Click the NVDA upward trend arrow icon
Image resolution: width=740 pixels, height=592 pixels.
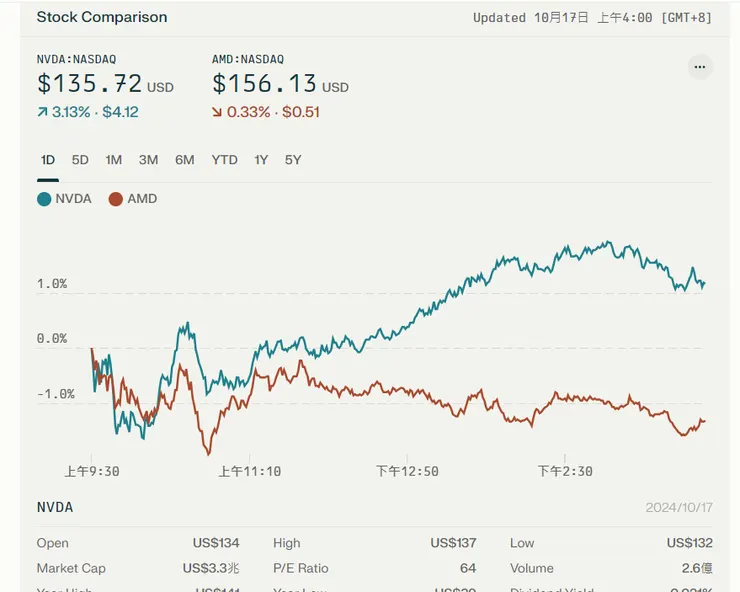point(42,112)
